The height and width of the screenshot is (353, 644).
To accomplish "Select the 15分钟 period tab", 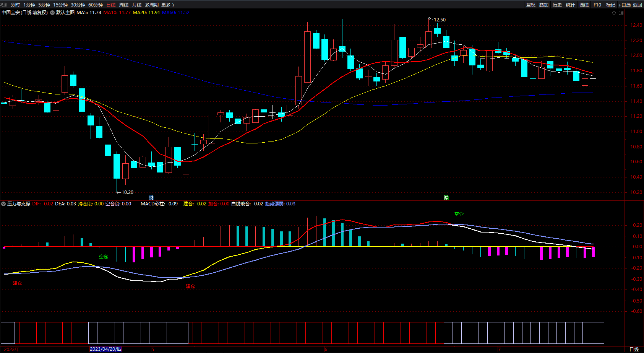I will click(60, 5).
